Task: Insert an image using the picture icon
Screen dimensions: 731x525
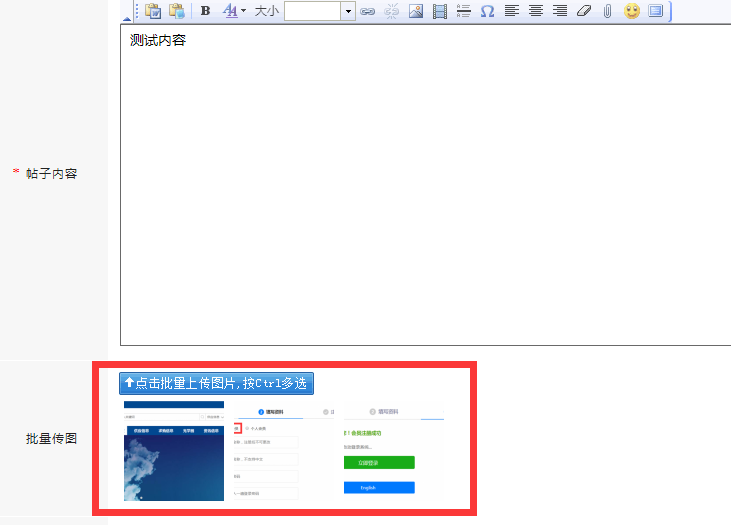Action: (415, 11)
